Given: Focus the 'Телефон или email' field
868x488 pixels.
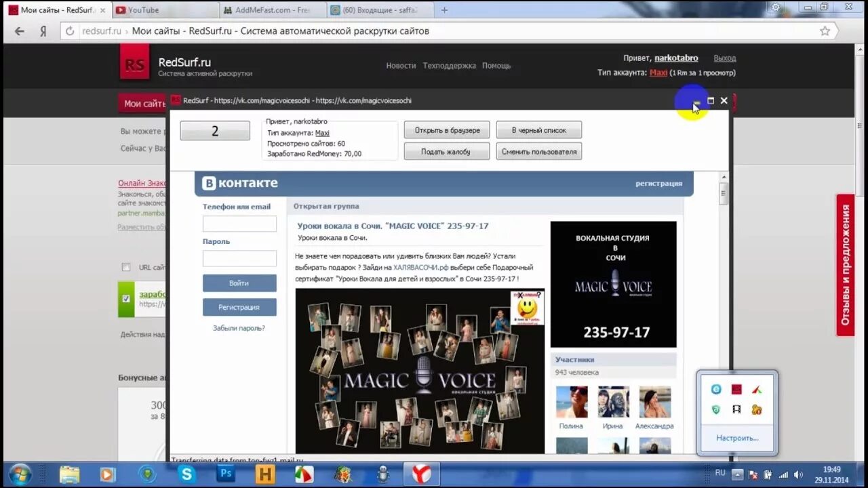Looking at the screenshot, I should [x=239, y=224].
